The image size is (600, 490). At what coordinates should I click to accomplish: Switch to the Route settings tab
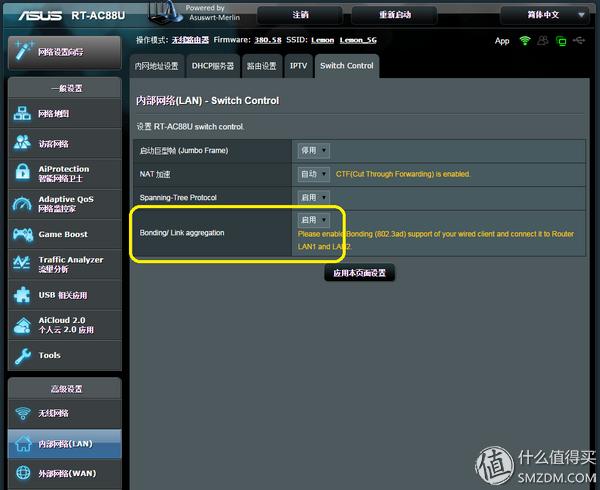point(262,66)
